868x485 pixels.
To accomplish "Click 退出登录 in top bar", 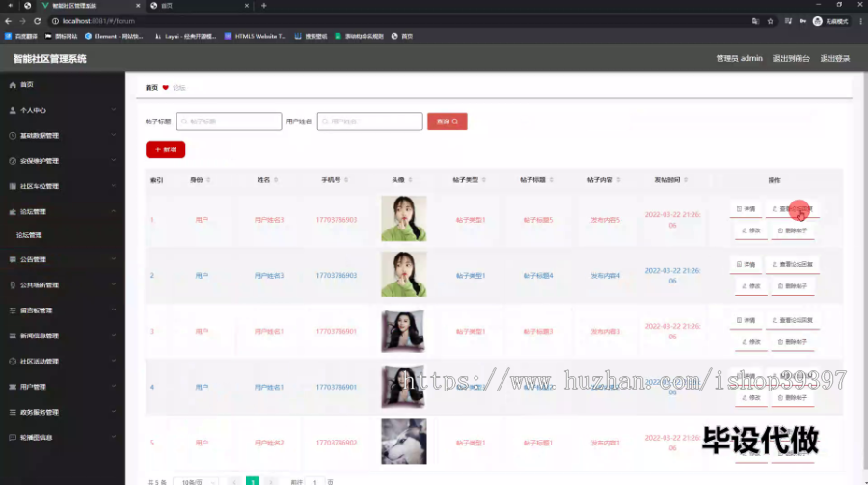I will 835,58.
